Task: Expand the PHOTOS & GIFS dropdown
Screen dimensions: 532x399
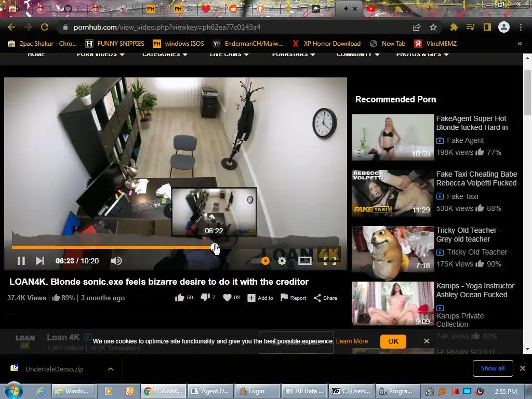Action: click(x=422, y=54)
